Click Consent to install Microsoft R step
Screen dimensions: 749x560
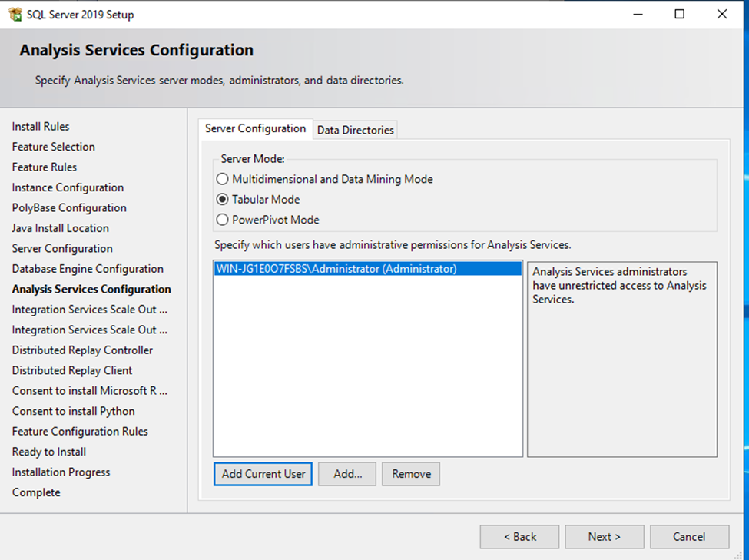90,391
